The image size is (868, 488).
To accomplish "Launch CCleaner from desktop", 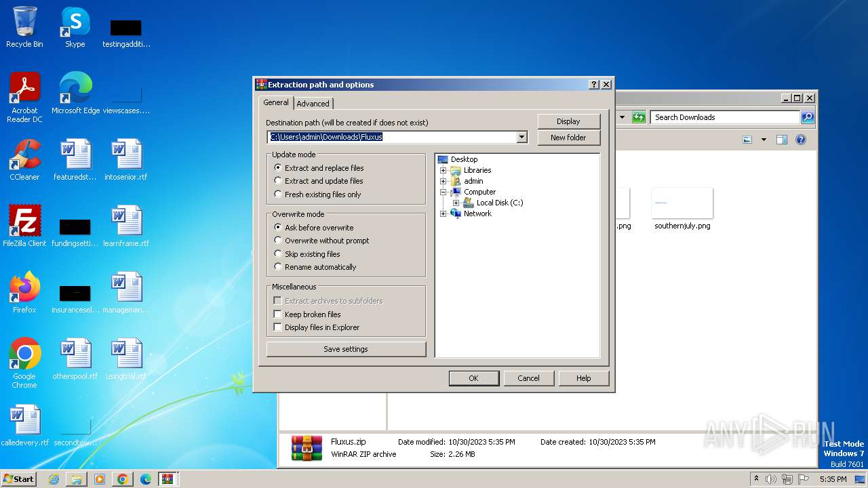I will tap(24, 160).
